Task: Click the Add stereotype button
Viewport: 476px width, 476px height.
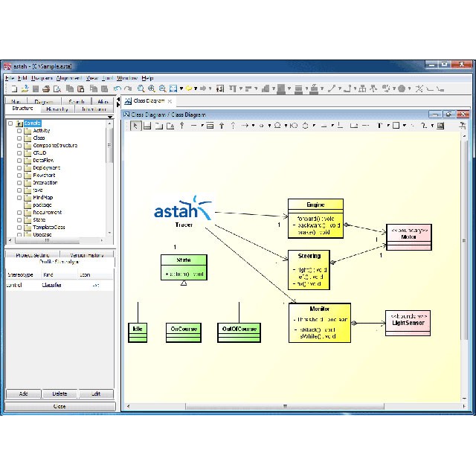Action: click(23, 393)
